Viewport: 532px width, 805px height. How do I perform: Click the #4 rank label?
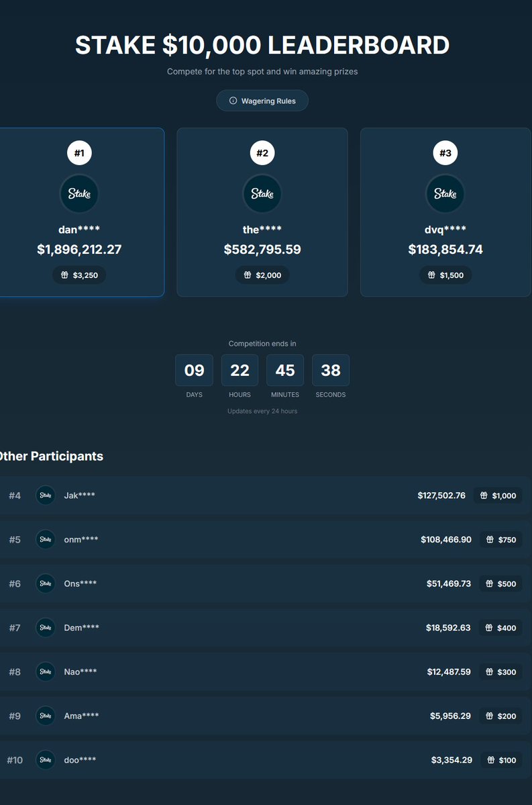pyautogui.click(x=15, y=495)
